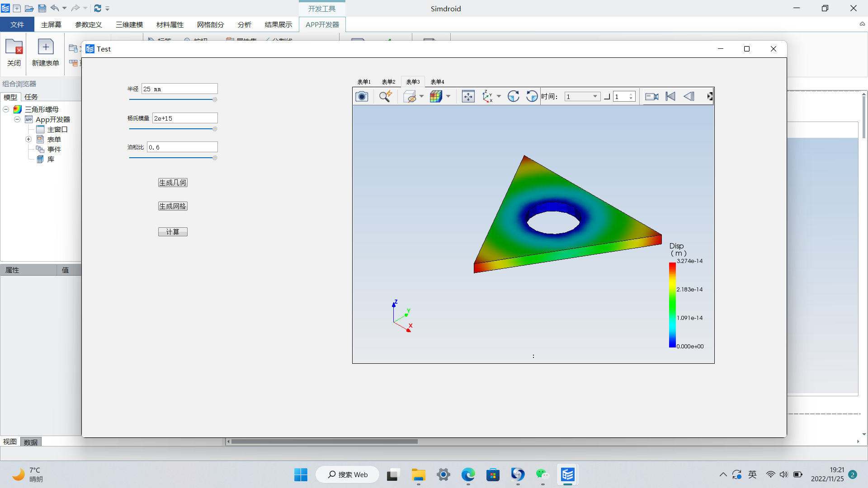Click the save icon in quick access toolbar
Image resolution: width=868 pixels, height=488 pixels.
[x=42, y=8]
